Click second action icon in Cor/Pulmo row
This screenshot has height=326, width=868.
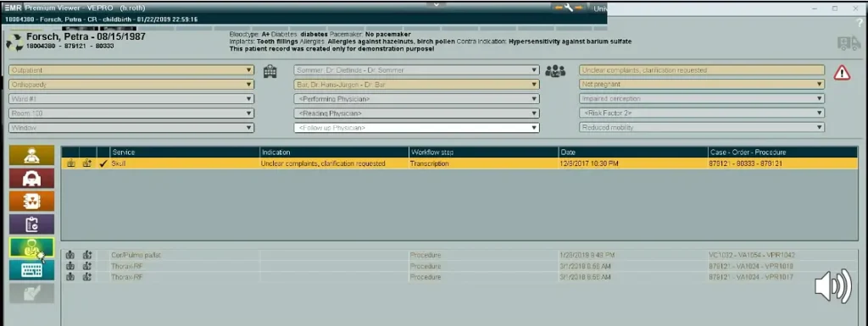(87, 255)
